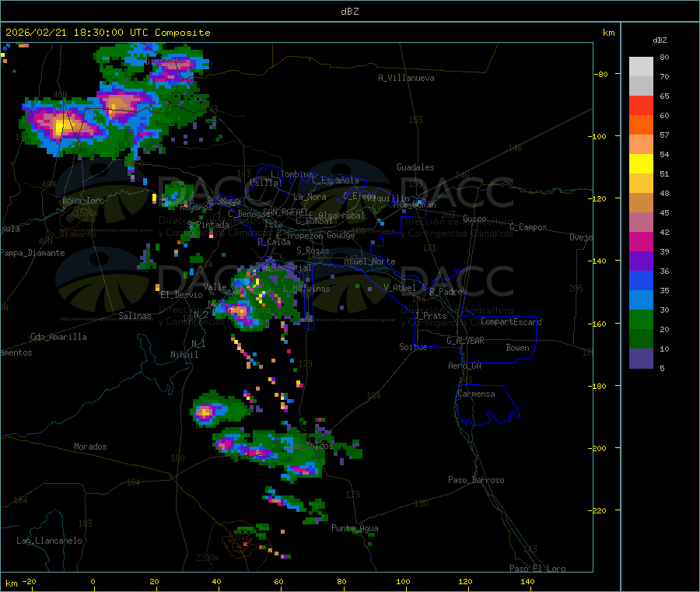
Task: Click the light gray 70-80 dBZ legend swatch
Action: click(x=641, y=67)
